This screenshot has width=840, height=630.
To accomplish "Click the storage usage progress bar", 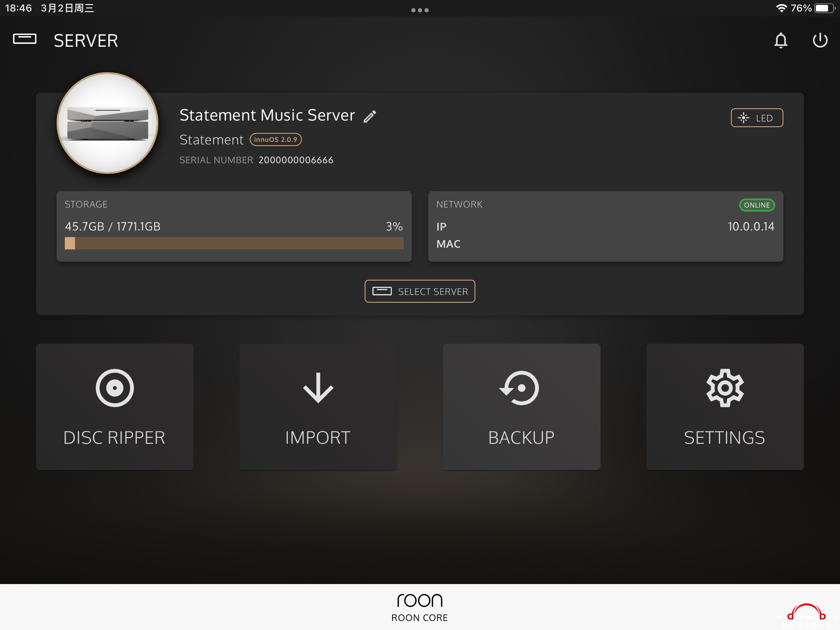I will point(234,243).
